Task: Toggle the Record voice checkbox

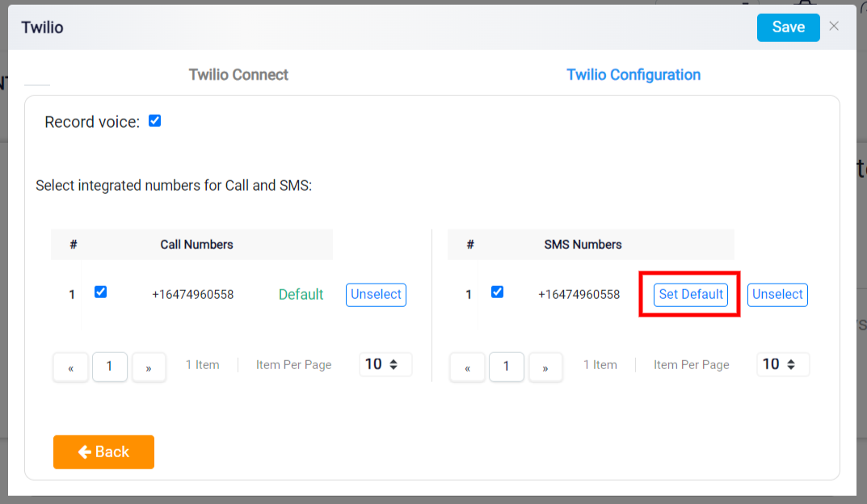Action: [x=155, y=121]
